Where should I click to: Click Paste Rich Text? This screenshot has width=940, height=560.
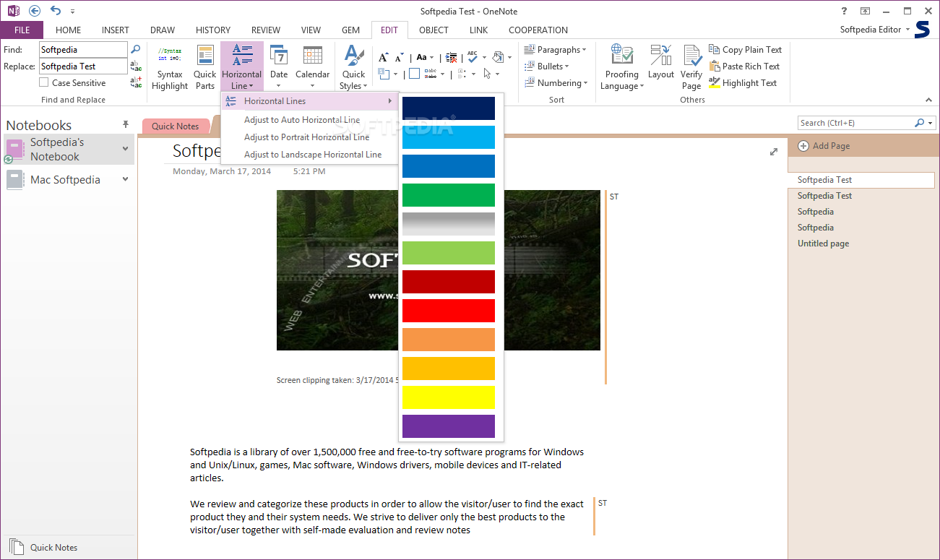tap(745, 66)
